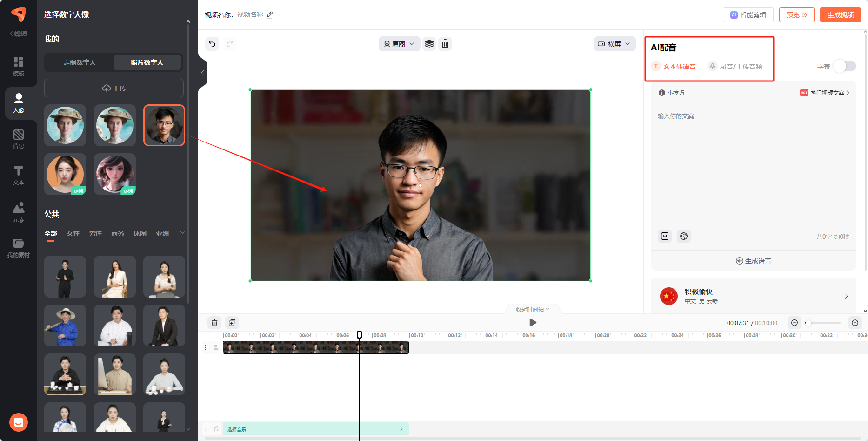Edit video name with the pencil icon

(270, 15)
